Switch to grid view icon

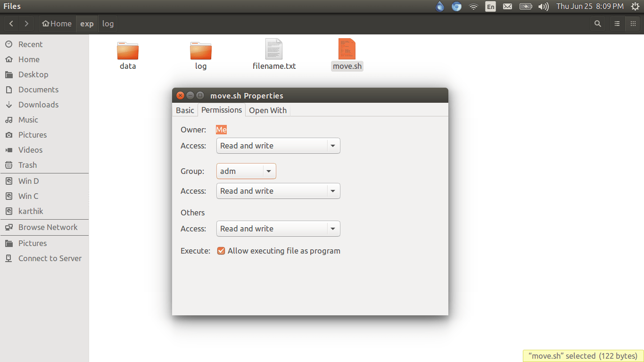(633, 24)
